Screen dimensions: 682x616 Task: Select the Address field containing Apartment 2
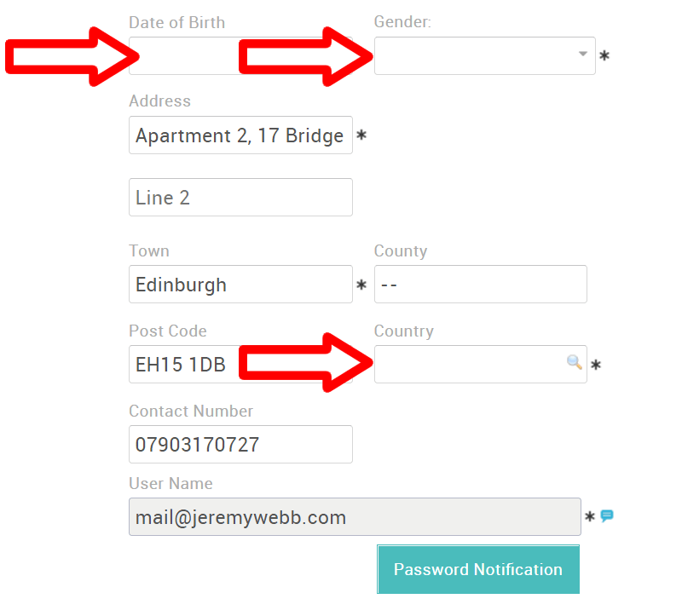(240, 135)
